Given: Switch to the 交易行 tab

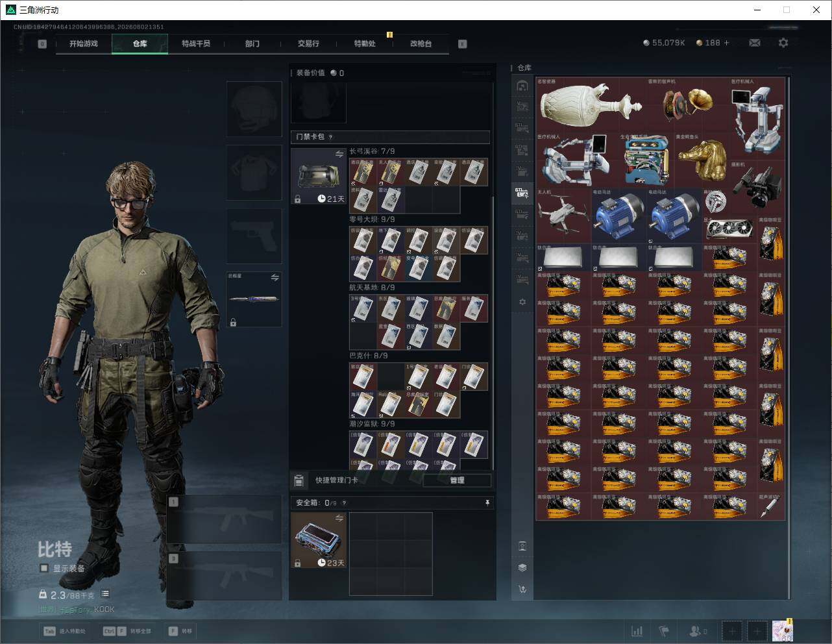Looking at the screenshot, I should (x=308, y=43).
